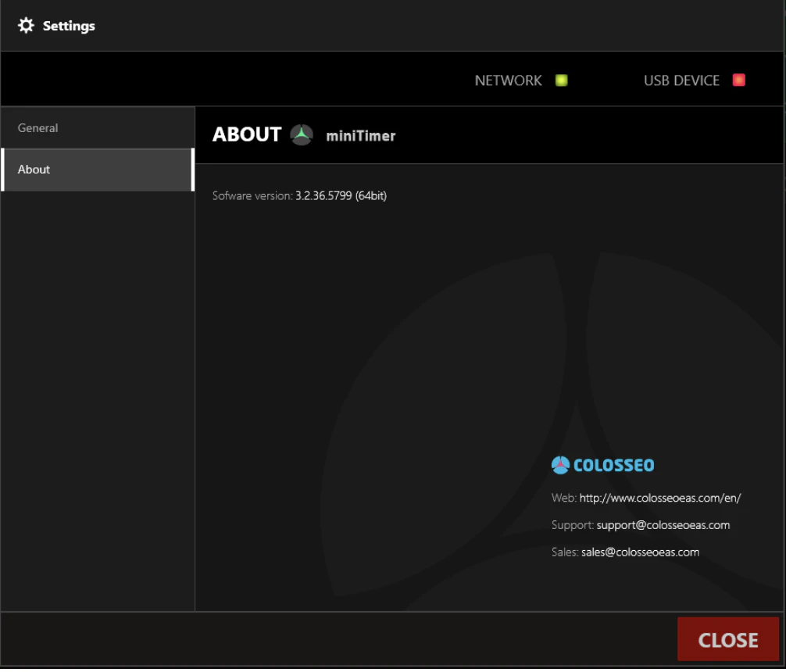
Task: Click the 'Sofware version:' label
Action: point(252,197)
